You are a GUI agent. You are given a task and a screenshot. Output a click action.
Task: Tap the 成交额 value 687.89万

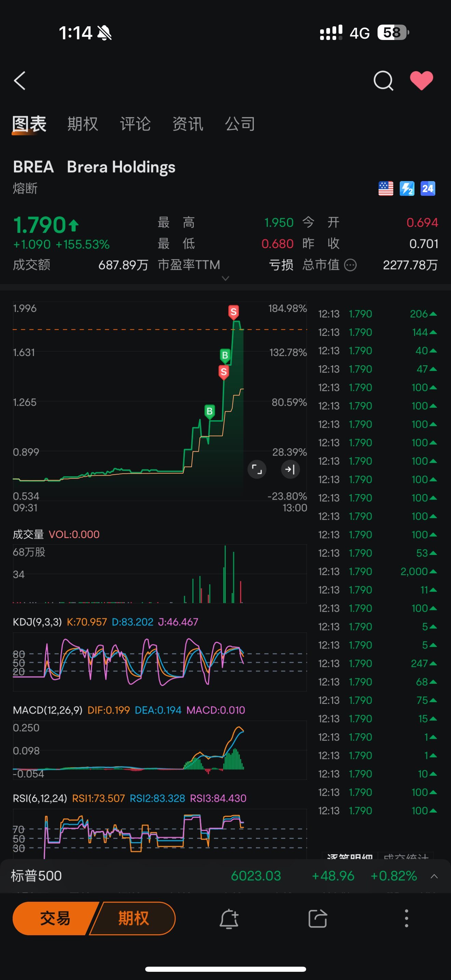(x=123, y=265)
